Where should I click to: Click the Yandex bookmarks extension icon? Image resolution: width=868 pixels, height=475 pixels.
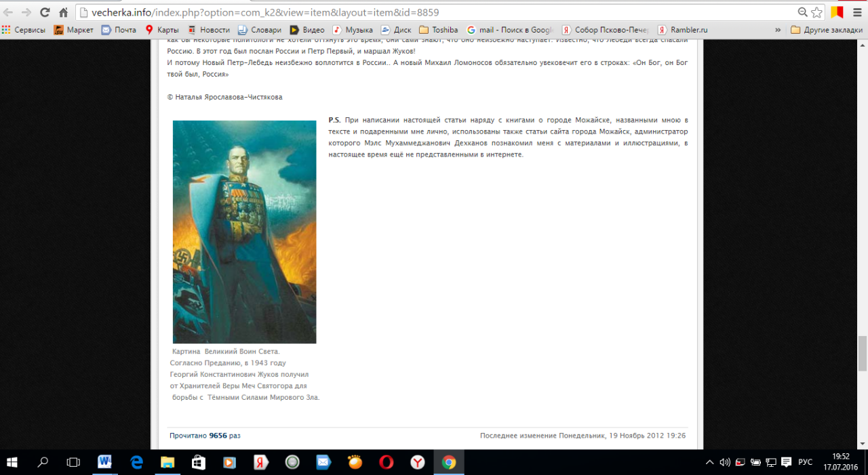click(837, 12)
